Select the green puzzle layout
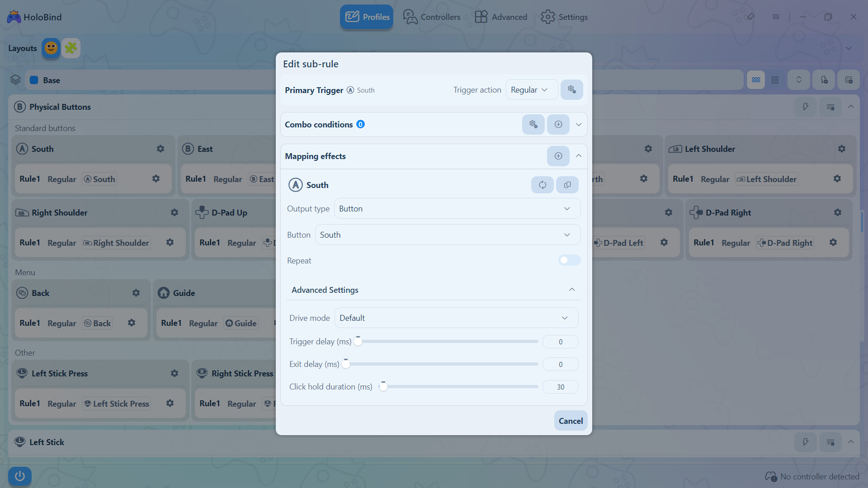Viewport: 868px width, 488px height. (71, 48)
